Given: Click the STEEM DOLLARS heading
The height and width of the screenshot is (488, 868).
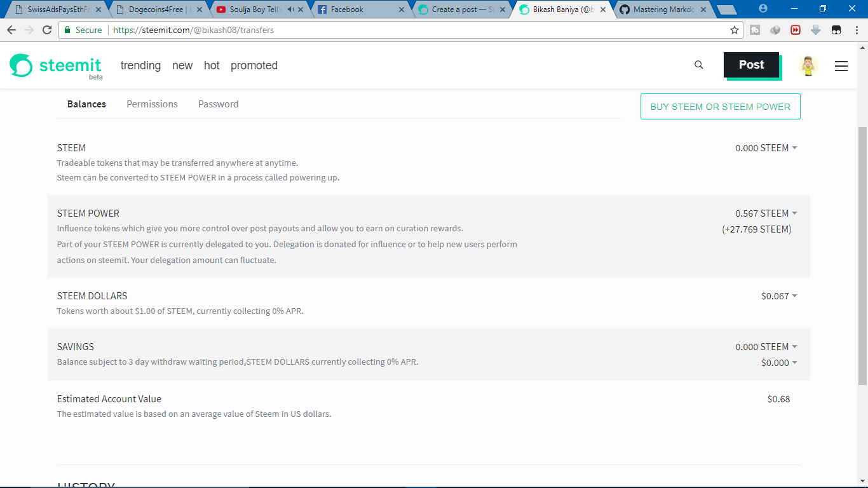Looking at the screenshot, I should [92, 296].
